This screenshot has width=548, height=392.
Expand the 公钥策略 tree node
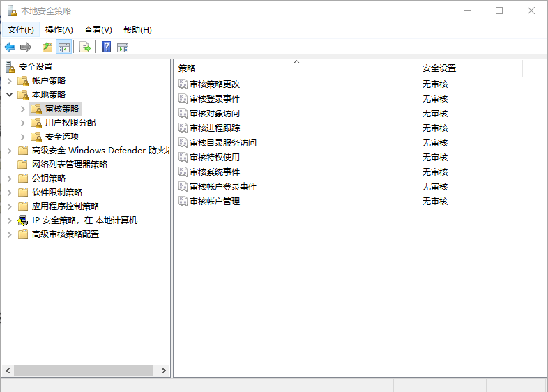pyautogui.click(x=10, y=179)
